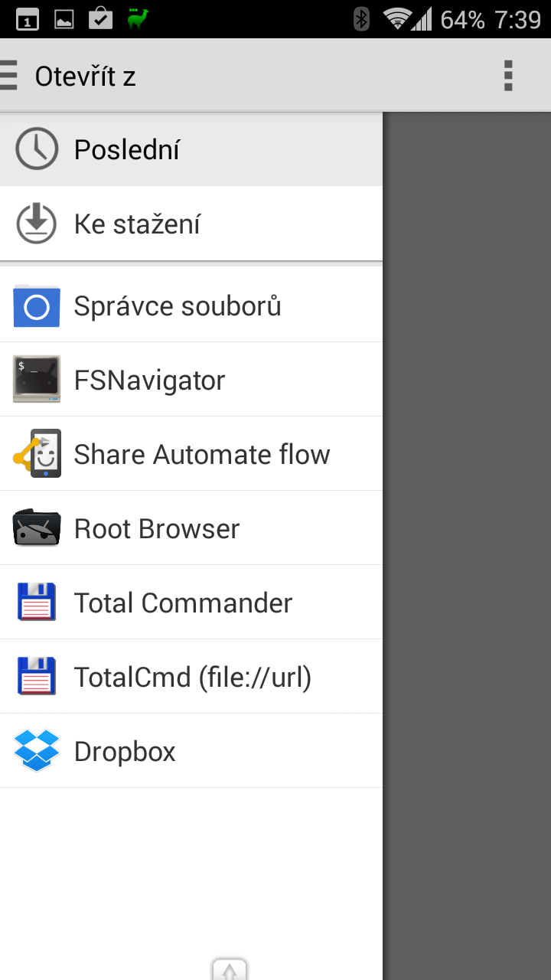Image resolution: width=551 pixels, height=980 pixels.
Task: Open the three-dot overflow menu
Action: click(508, 76)
